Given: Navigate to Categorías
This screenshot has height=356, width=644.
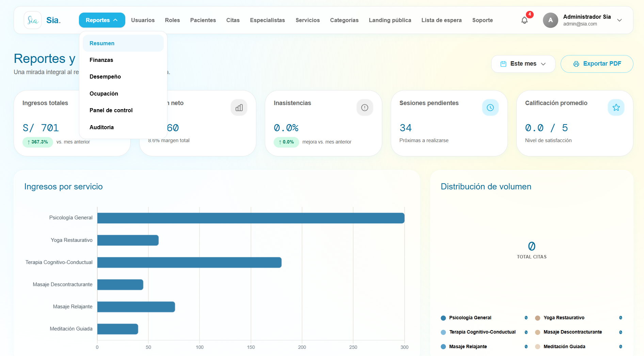Looking at the screenshot, I should click(344, 20).
